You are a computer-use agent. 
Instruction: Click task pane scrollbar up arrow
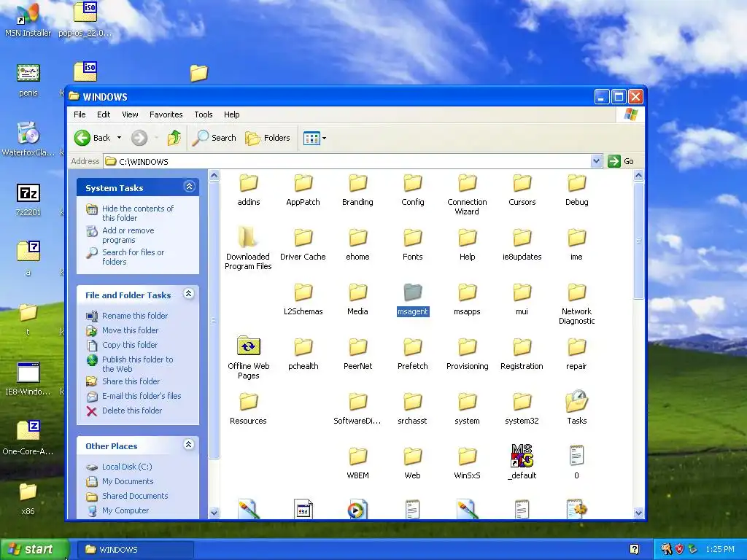(x=214, y=175)
